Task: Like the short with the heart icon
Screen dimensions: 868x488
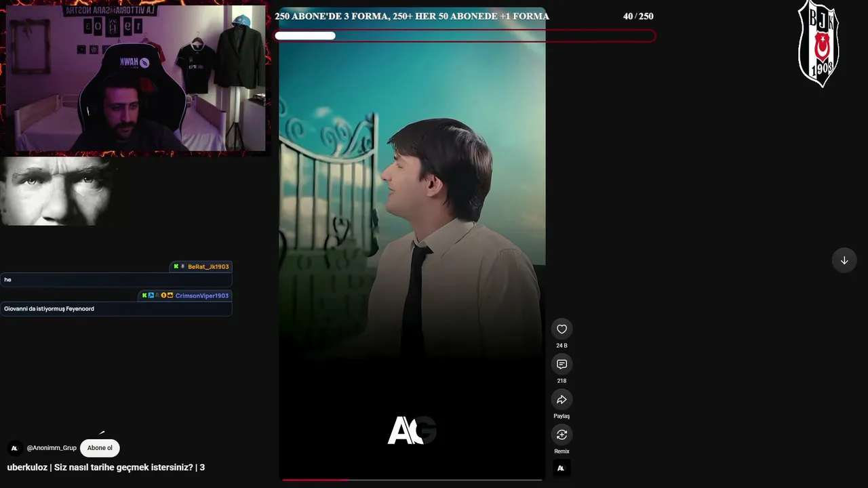Action: (x=561, y=329)
